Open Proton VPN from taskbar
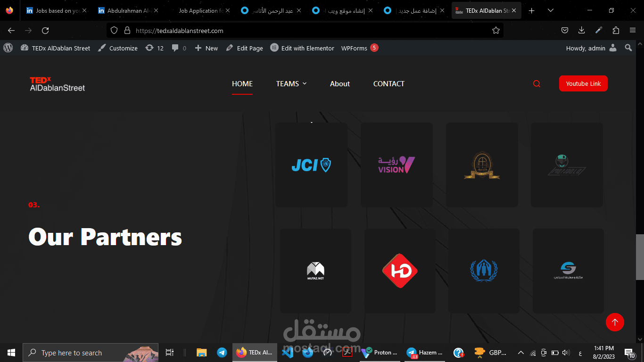The image size is (644, 362). [x=380, y=353]
